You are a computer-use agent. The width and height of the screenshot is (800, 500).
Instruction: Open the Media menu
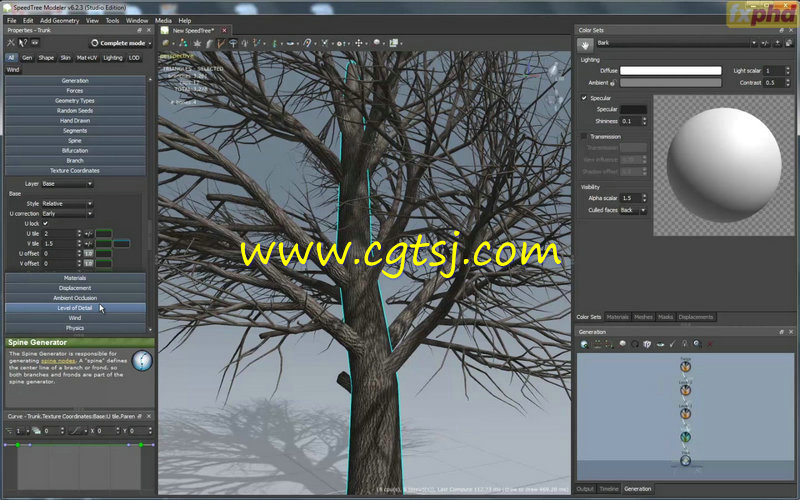click(x=163, y=20)
